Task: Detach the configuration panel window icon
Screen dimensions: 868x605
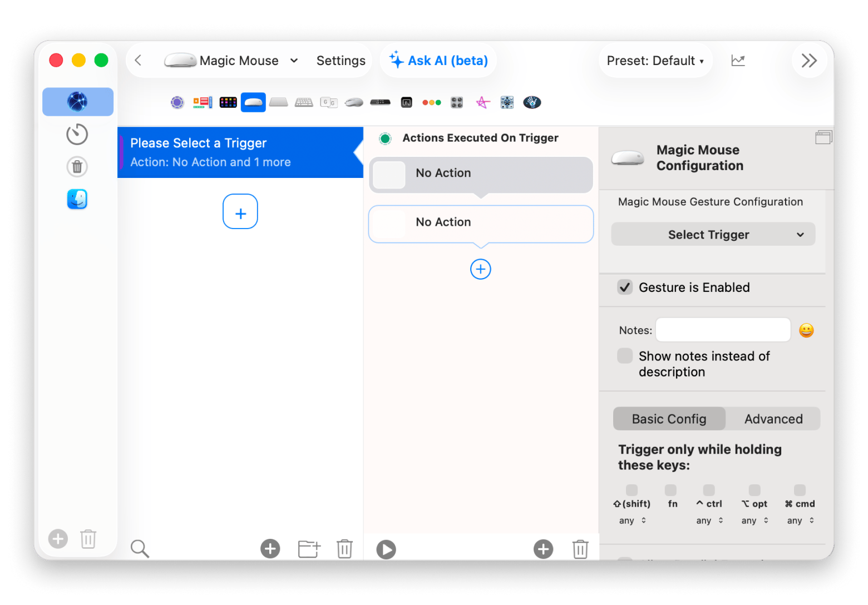Action: click(823, 137)
